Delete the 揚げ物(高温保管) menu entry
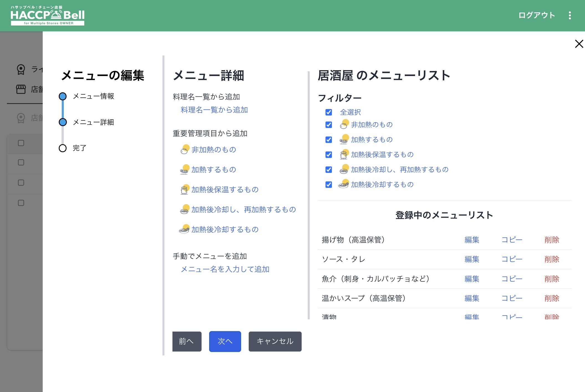 [x=551, y=240]
